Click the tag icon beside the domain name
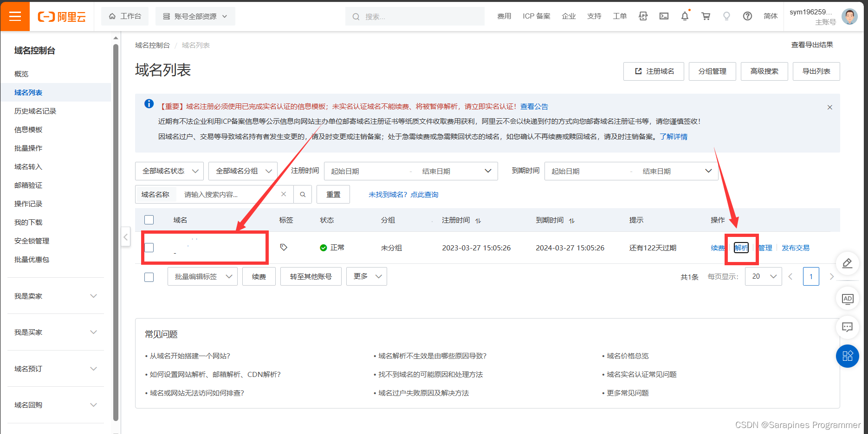 (284, 248)
